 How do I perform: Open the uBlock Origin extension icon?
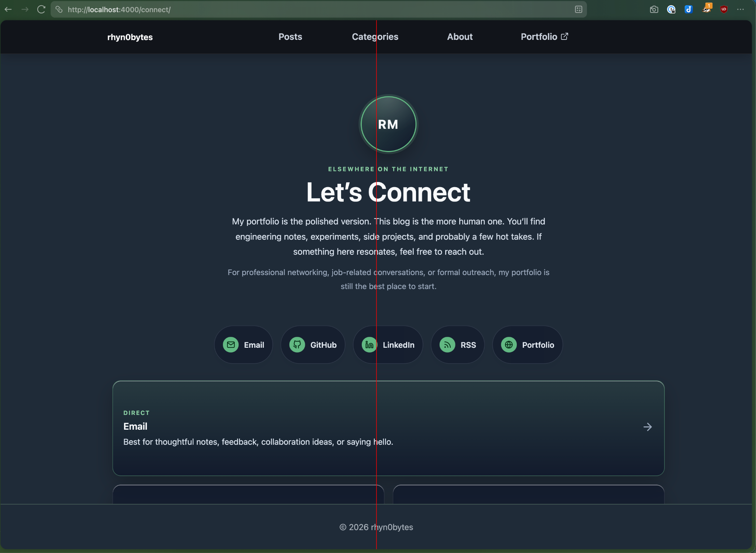[x=724, y=10]
